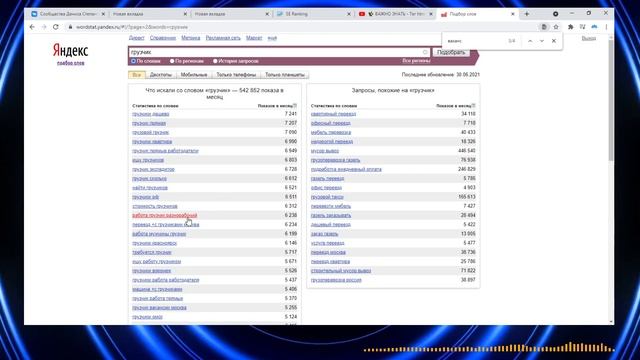This screenshot has width=640, height=360.
Task: Click the find-in-page text field
Action: tap(476, 41)
